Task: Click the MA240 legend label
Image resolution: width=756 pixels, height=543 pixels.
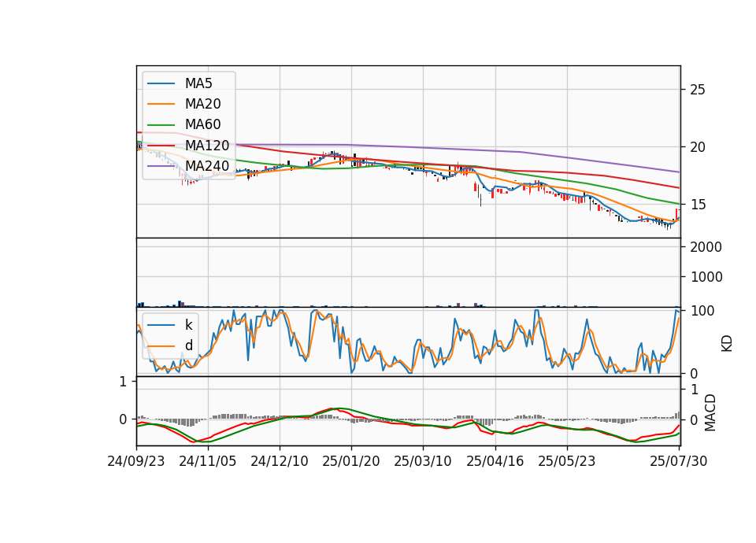Action: (x=207, y=166)
